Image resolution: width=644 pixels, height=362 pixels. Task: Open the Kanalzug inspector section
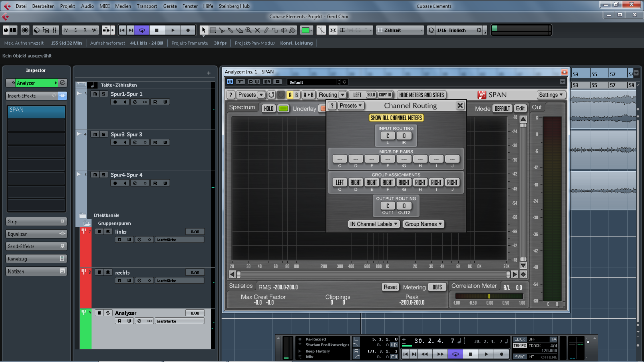tap(32, 259)
